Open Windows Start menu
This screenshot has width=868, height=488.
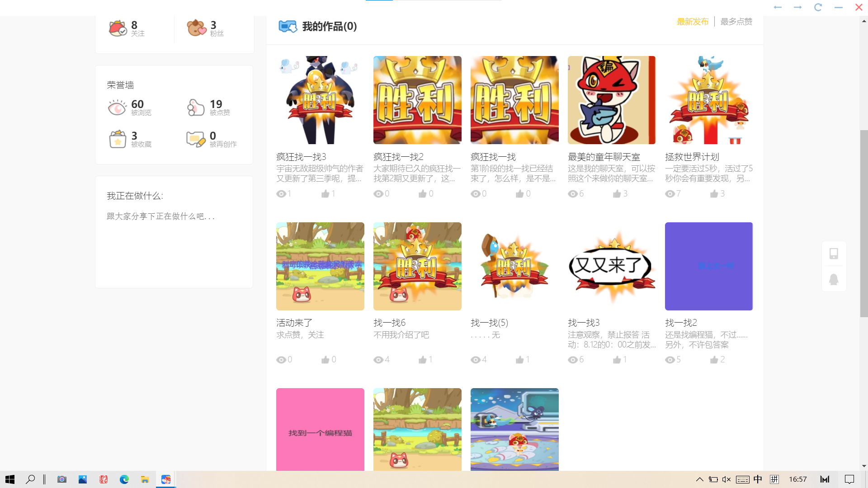10,479
